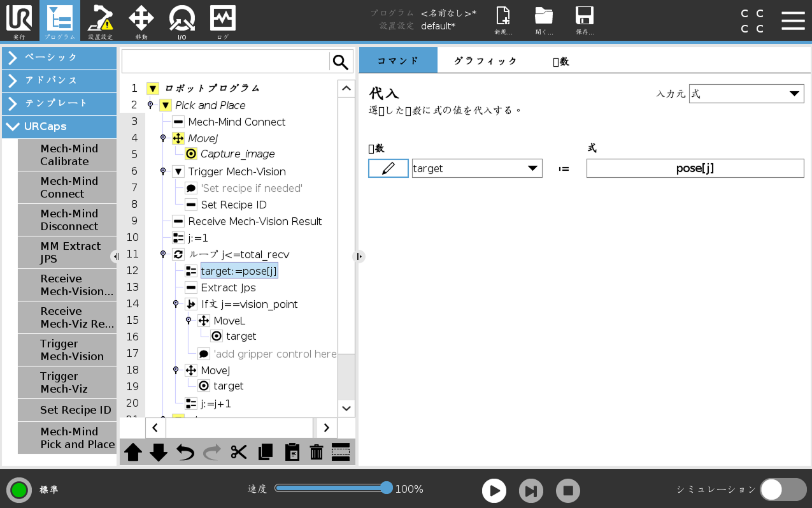Open the input source dropdown
812x508 pixels.
(x=746, y=94)
